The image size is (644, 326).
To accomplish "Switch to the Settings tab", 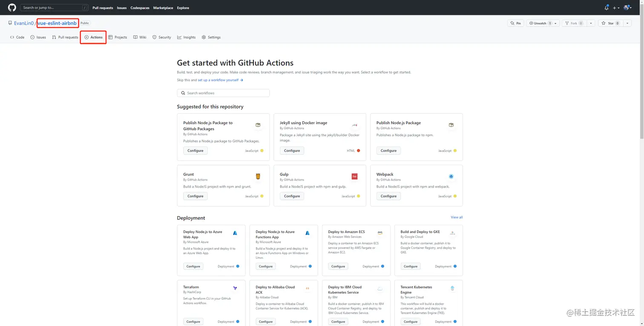I will coord(211,37).
